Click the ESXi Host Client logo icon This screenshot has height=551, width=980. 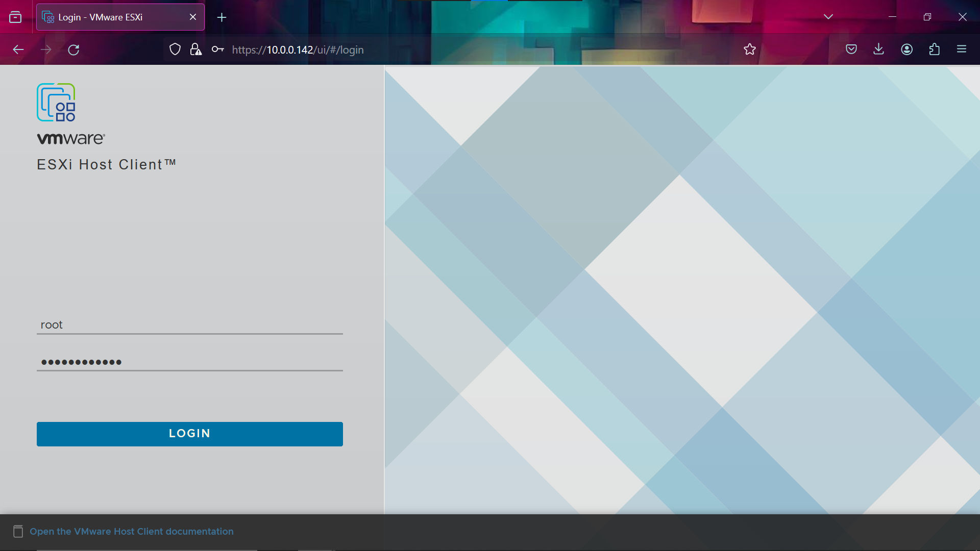tap(56, 103)
